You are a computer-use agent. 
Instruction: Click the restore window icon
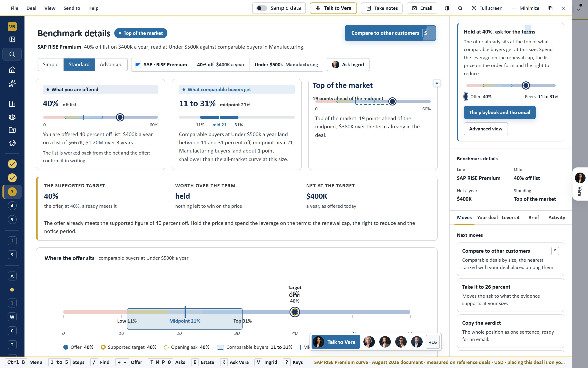[x=550, y=8]
